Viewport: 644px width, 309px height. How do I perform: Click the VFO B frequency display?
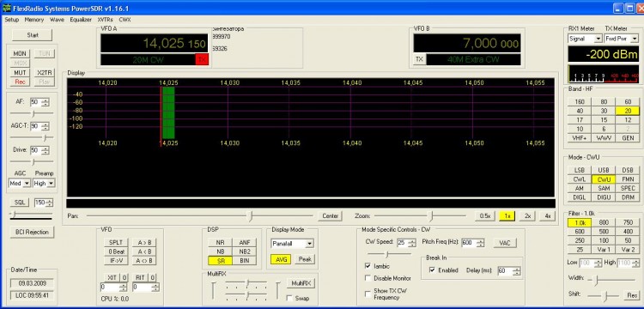tap(467, 43)
